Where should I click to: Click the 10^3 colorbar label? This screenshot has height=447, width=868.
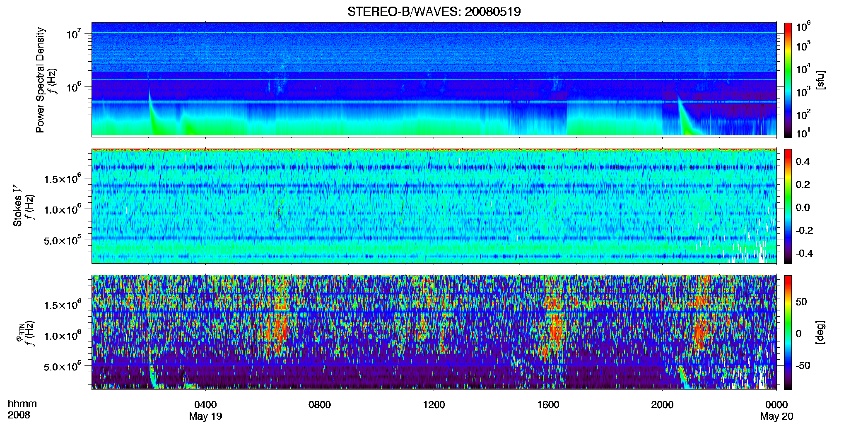point(803,91)
